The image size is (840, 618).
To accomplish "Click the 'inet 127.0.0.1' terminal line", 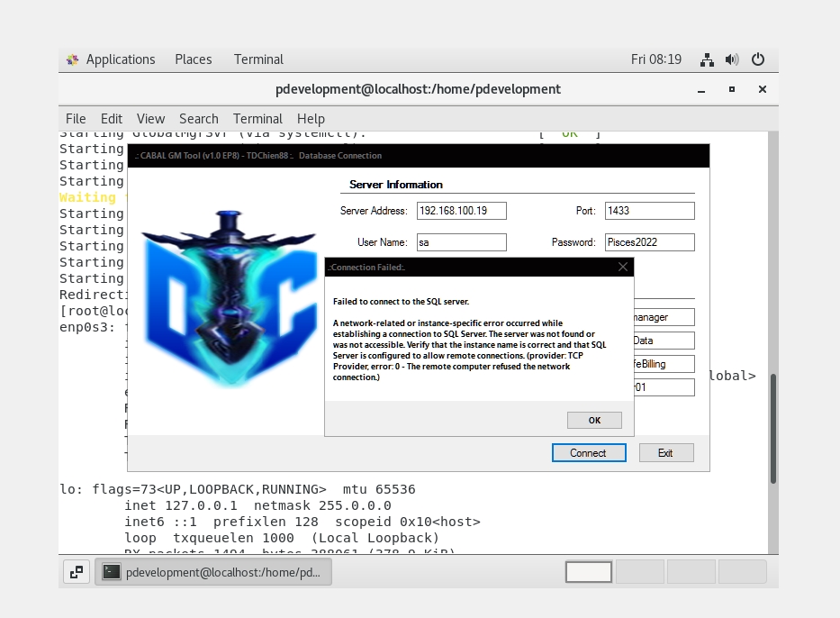I will (181, 505).
